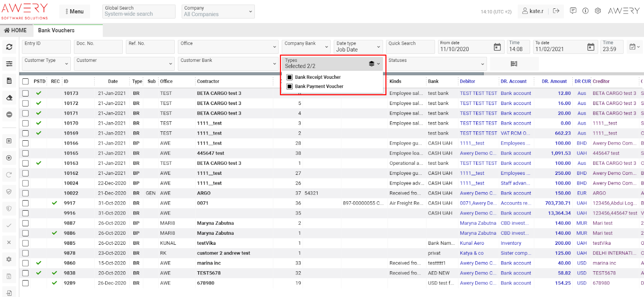Viewport: 644px width, 297px height.
Task: Click the Debitor column header link
Action: point(467,81)
